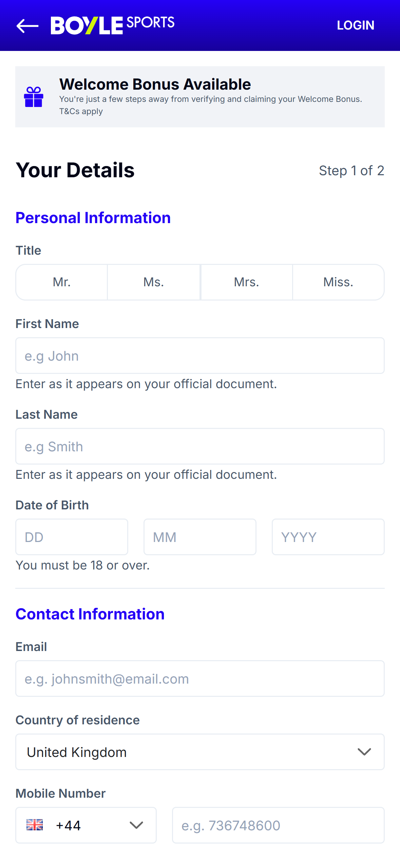Choose the Miss. title option
The width and height of the screenshot is (400, 868).
pyautogui.click(x=338, y=282)
